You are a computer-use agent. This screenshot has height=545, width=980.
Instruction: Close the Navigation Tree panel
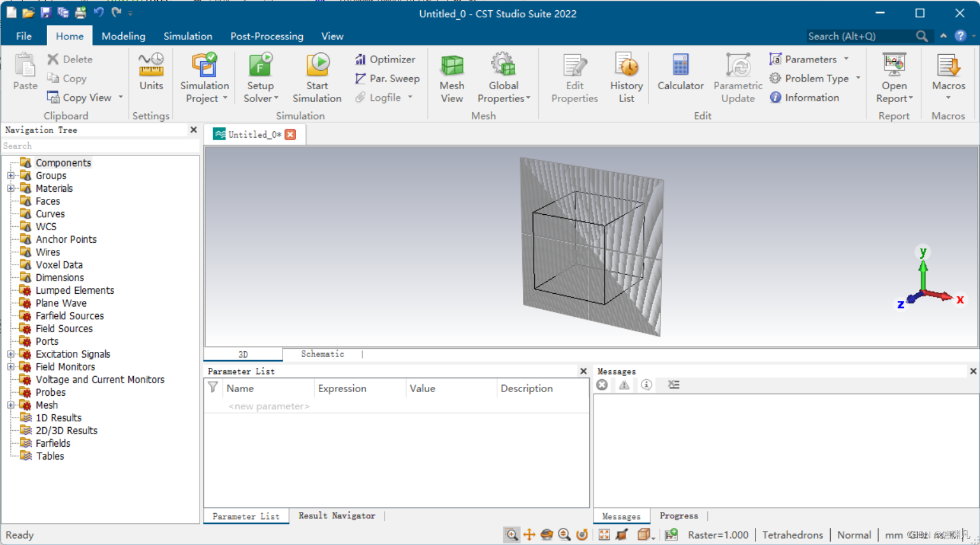pos(193,129)
